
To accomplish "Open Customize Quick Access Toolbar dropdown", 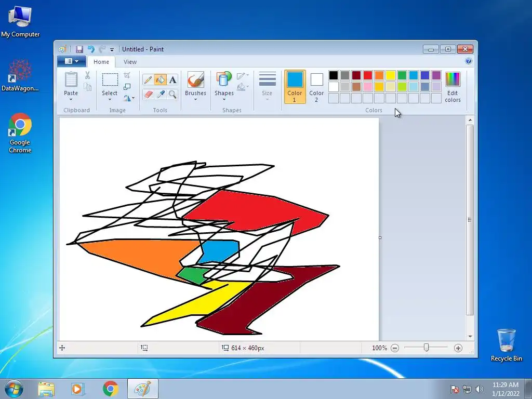I will pos(112,49).
